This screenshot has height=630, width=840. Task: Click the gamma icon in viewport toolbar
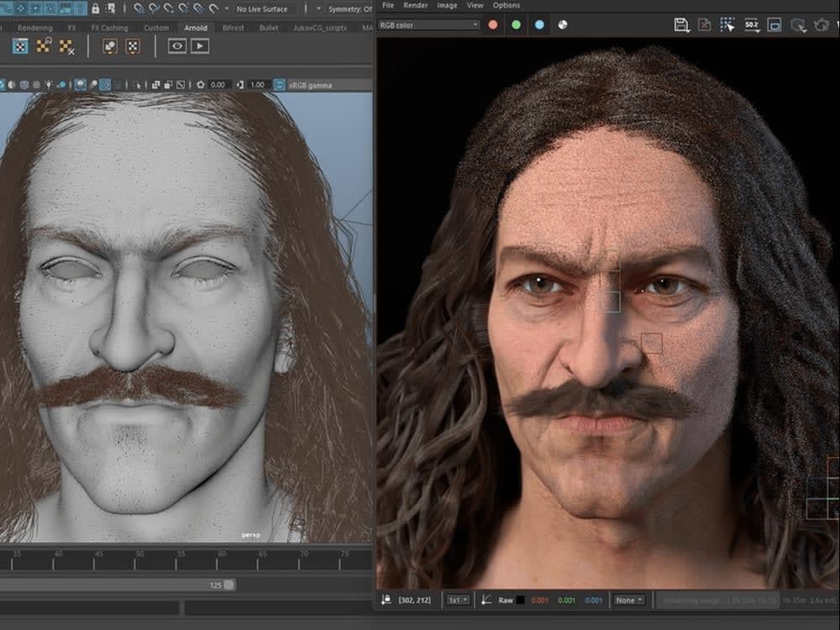pos(240,85)
